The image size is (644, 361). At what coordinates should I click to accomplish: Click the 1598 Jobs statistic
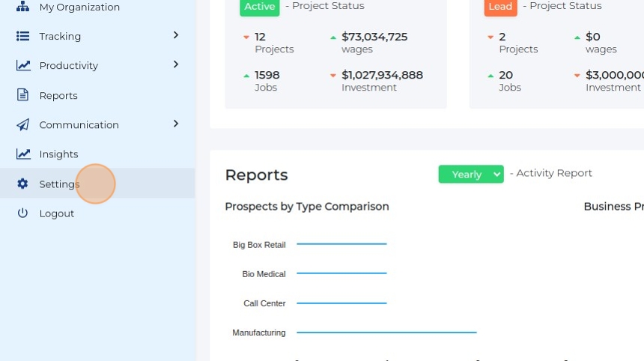(267, 81)
